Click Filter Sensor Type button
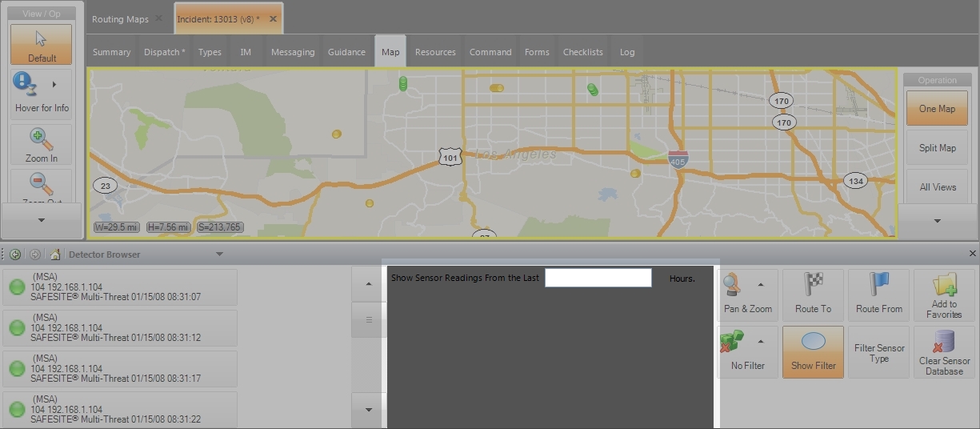 [878, 351]
